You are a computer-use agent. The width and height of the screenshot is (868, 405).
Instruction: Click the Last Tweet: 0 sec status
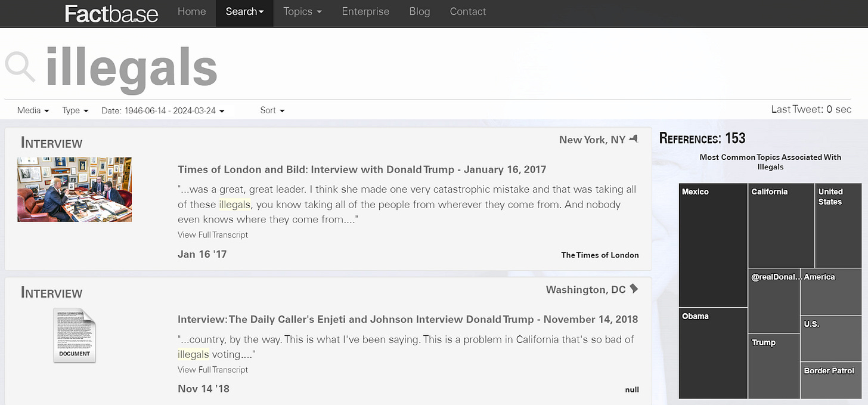pos(811,109)
